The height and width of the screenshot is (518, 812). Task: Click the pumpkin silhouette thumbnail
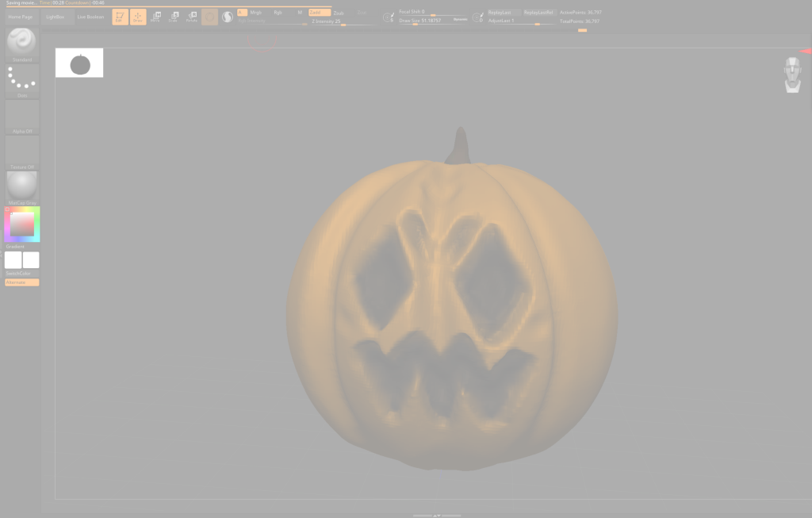click(79, 63)
